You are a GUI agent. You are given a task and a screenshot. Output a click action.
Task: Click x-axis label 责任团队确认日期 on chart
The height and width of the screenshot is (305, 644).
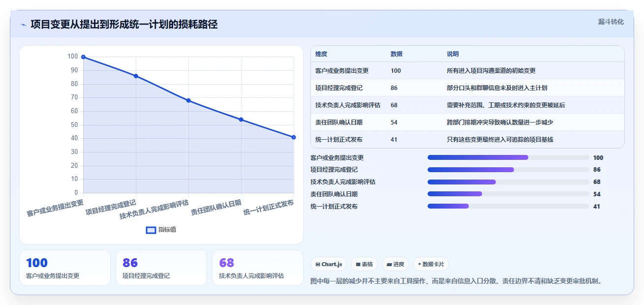tap(216, 208)
